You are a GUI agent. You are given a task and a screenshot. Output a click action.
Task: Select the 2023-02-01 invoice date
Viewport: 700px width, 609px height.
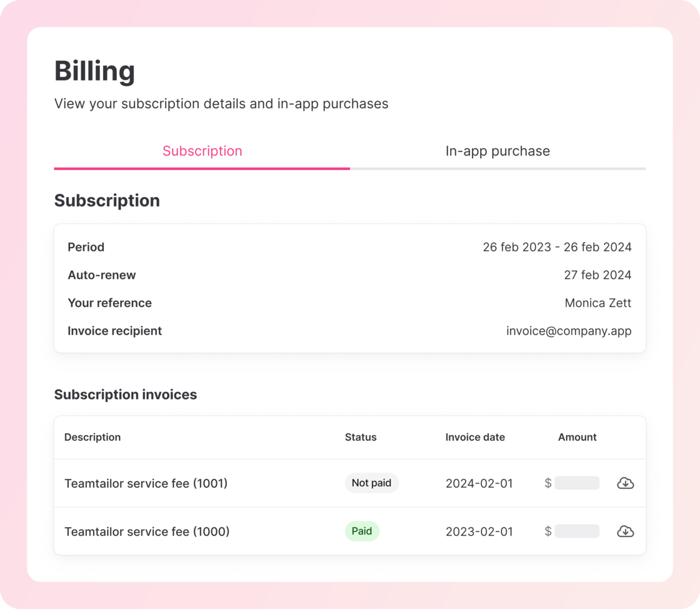479,531
